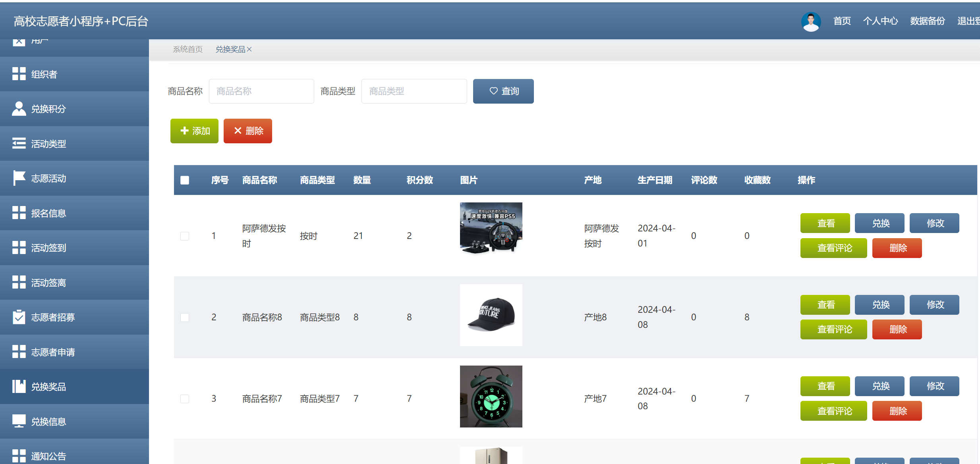The width and height of the screenshot is (980, 464).
Task: Click 兑换 for 商品名称7 row
Action: pyautogui.click(x=879, y=386)
